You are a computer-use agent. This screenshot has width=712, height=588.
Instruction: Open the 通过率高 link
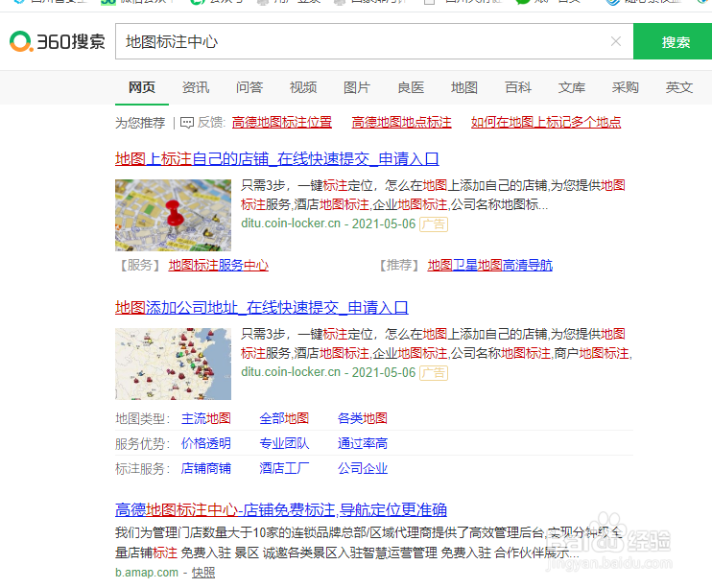pyautogui.click(x=363, y=443)
